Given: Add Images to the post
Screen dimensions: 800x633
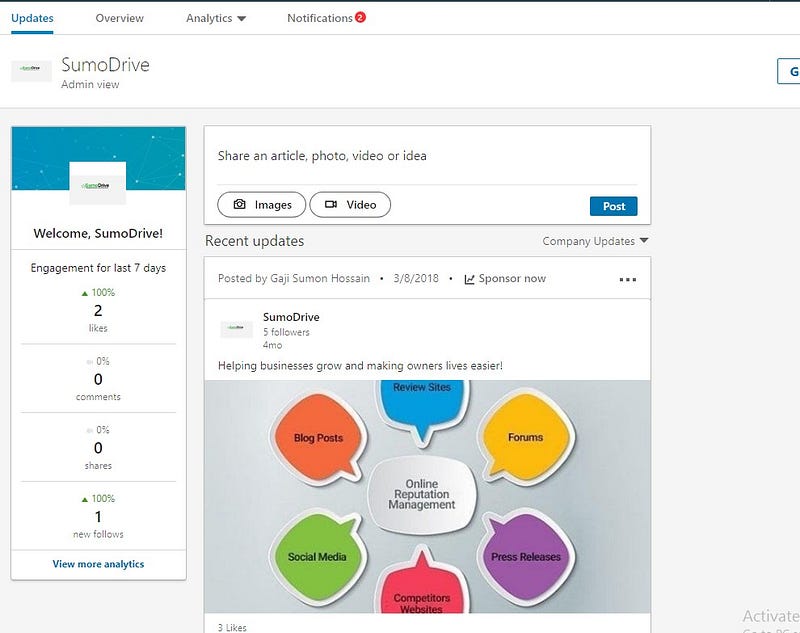Looking at the screenshot, I should coord(262,205).
